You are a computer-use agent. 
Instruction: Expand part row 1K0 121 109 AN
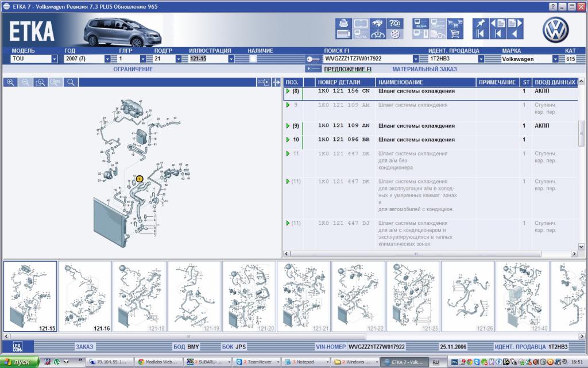(288, 126)
